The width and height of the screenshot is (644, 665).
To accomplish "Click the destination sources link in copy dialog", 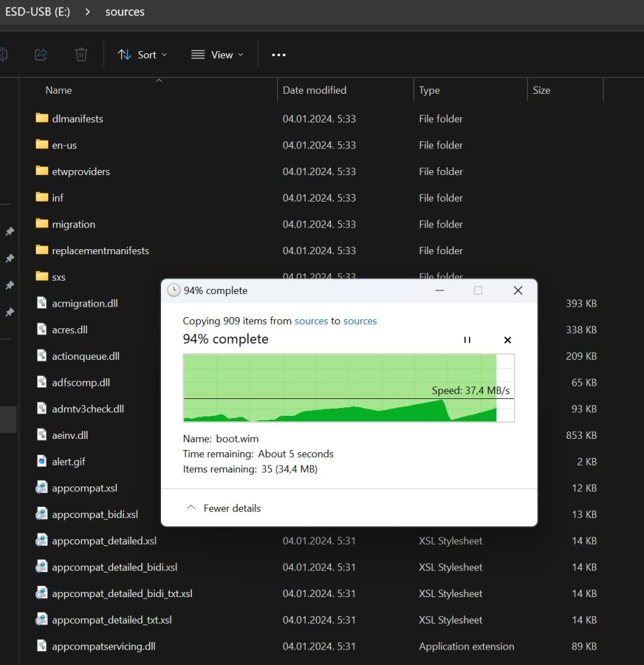I will 359,321.
